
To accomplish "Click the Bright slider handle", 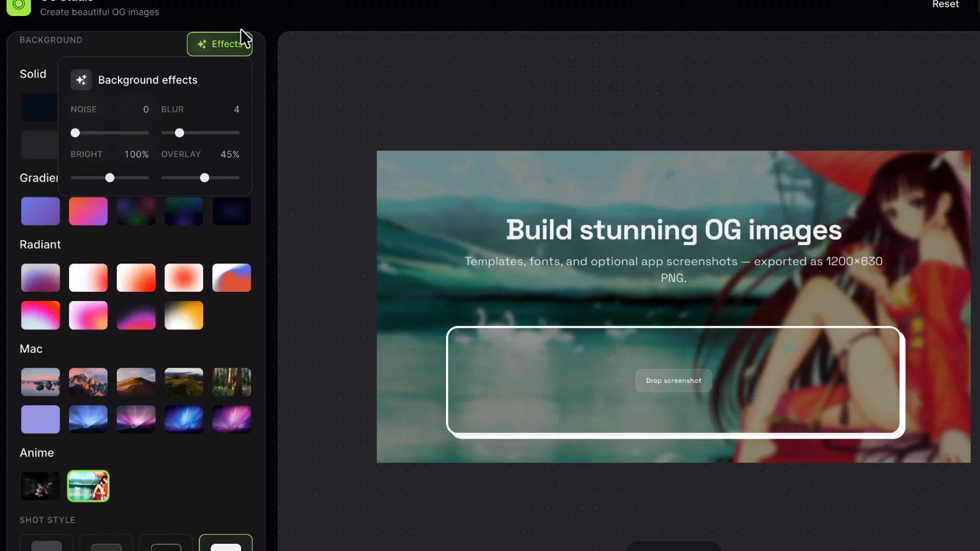I will coord(110,178).
